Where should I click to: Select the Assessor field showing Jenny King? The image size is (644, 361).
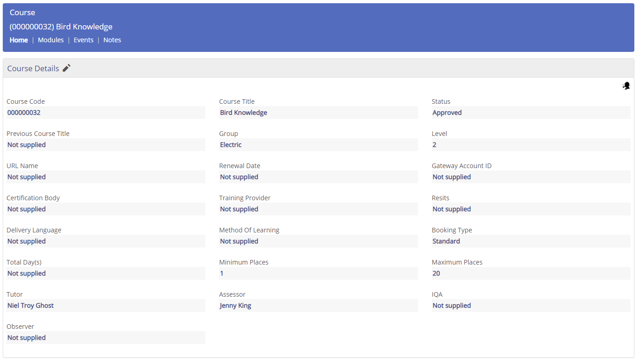tap(319, 305)
